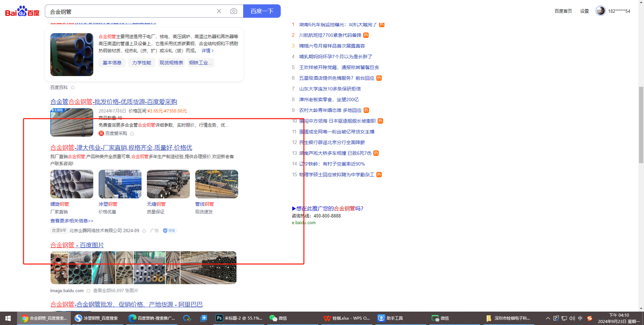Open hot search 辽宁铁岭：有村子空巢率近90%
This screenshot has width=644, height=325.
pos(332,164)
